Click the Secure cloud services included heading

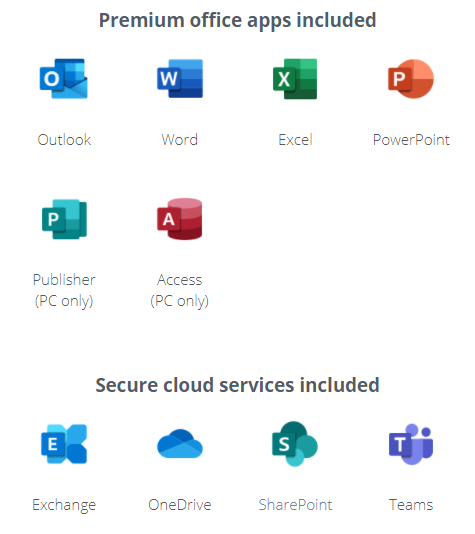tap(237, 385)
